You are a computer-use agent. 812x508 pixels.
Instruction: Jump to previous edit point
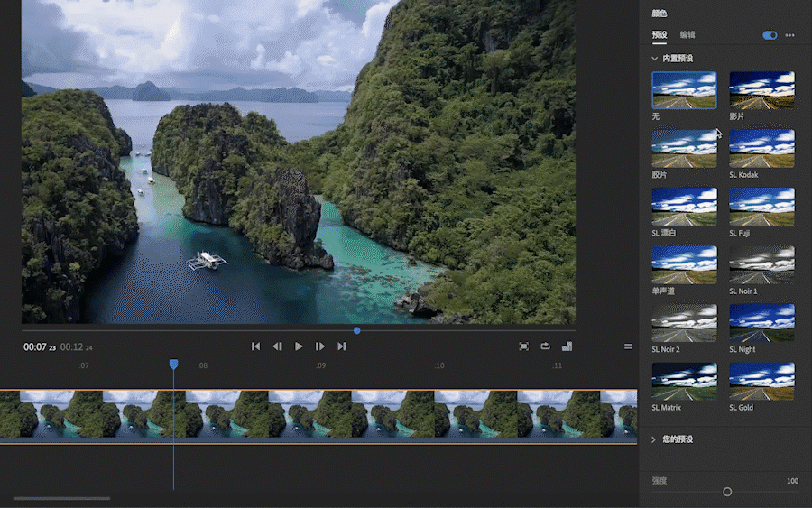click(255, 346)
